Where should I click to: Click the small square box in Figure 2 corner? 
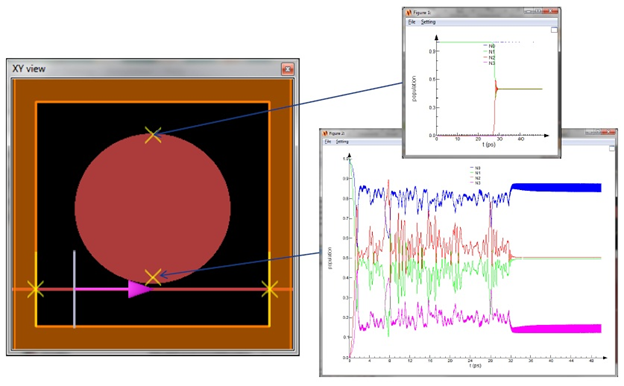[x=612, y=148]
